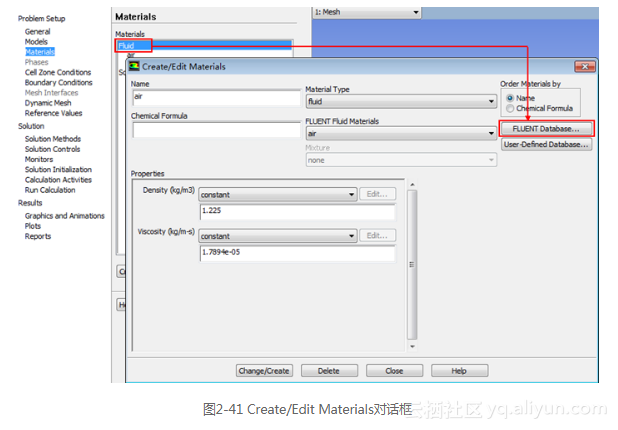Open the Density constant dropdown
Screen dimensions: 618x430
(277, 195)
